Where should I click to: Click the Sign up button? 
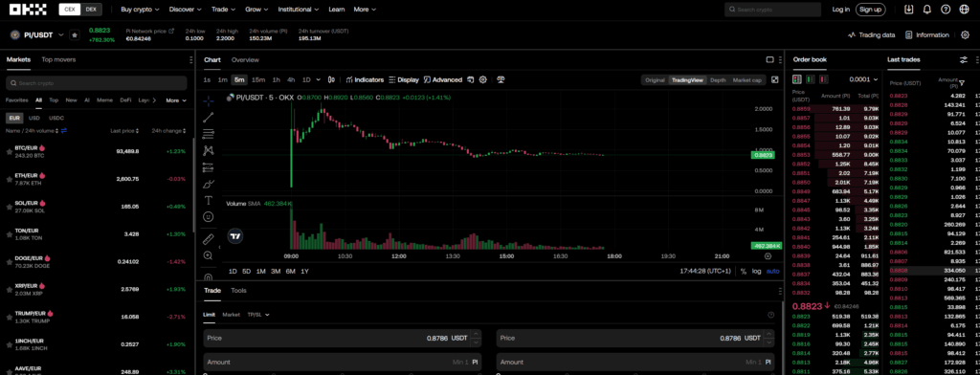tap(871, 10)
